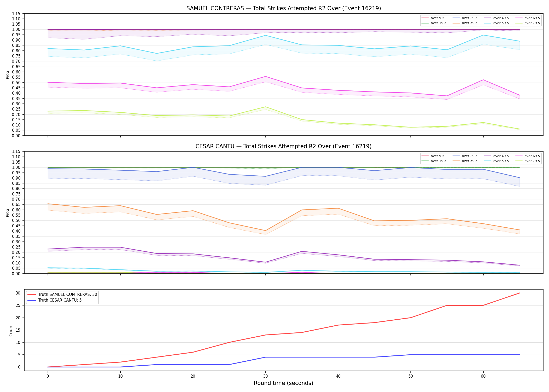Pick 'over 49.5' legend entry in Cesar Cantu chart
Viewport: 549px width, 392px height.
pyautogui.click(x=496, y=156)
